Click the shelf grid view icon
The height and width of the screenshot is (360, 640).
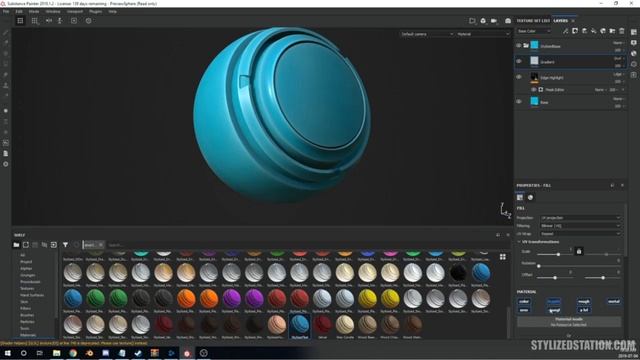[x=503, y=257]
